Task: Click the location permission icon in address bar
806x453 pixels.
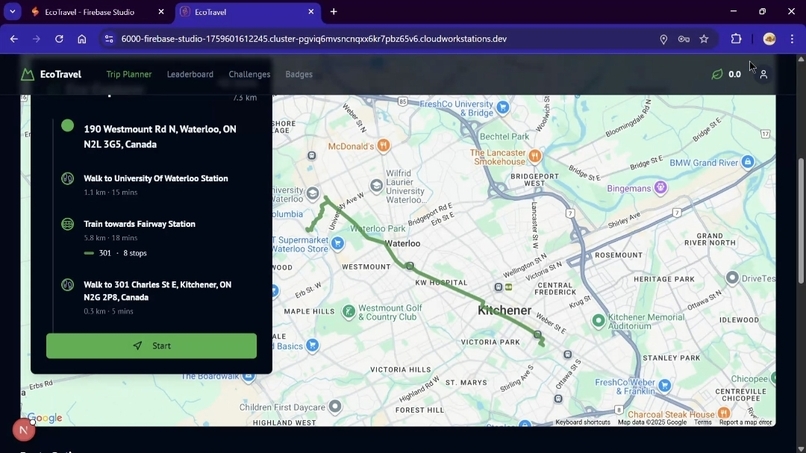Action: coord(663,39)
